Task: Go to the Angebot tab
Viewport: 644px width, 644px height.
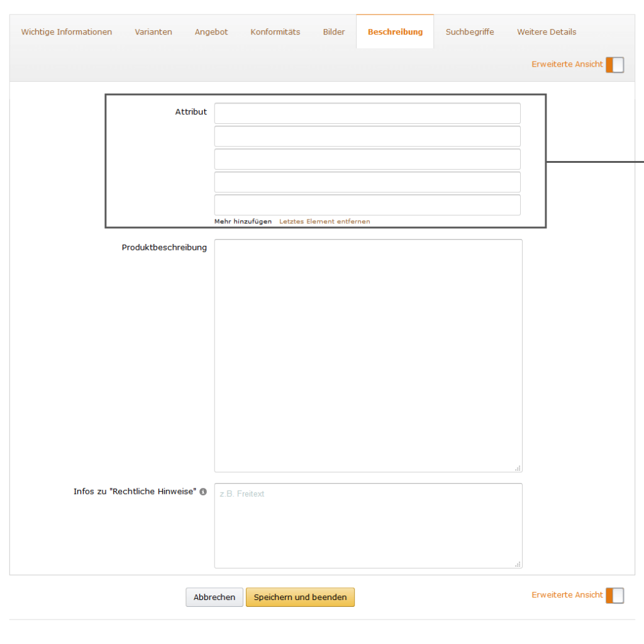Action: (x=211, y=32)
